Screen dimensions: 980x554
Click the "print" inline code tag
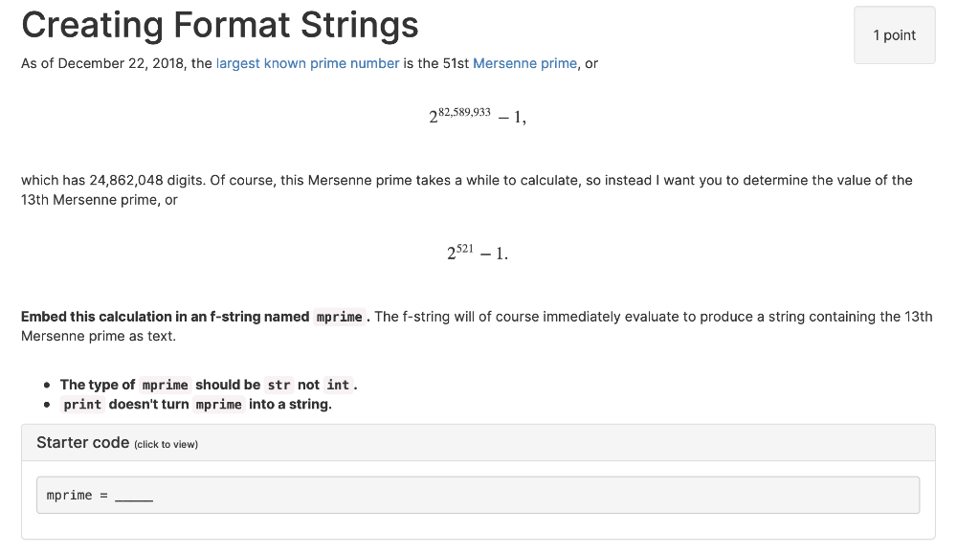click(82, 405)
